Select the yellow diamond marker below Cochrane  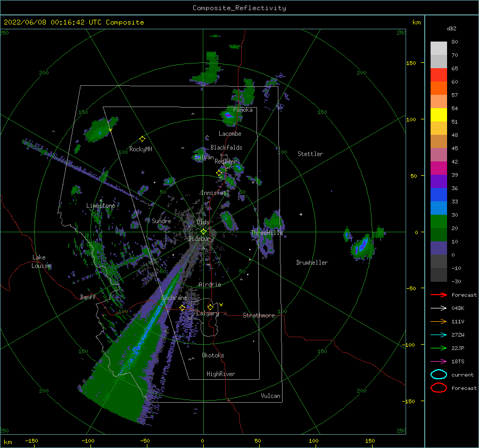pyautogui.click(x=183, y=307)
